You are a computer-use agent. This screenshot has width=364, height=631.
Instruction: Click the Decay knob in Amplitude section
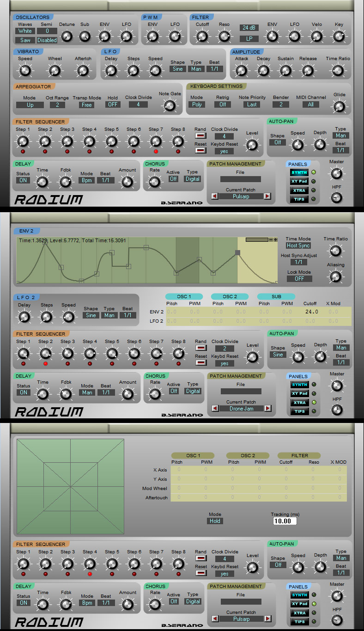coord(263,71)
